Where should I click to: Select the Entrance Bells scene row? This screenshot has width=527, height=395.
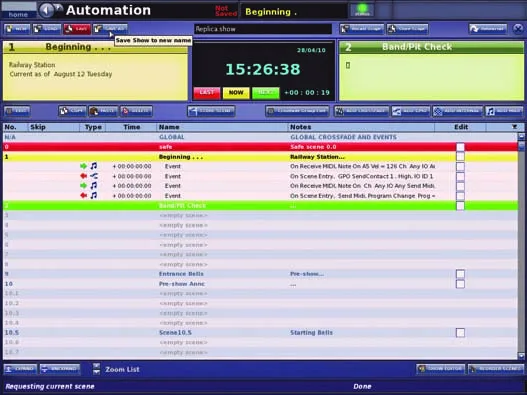[x=260, y=274]
